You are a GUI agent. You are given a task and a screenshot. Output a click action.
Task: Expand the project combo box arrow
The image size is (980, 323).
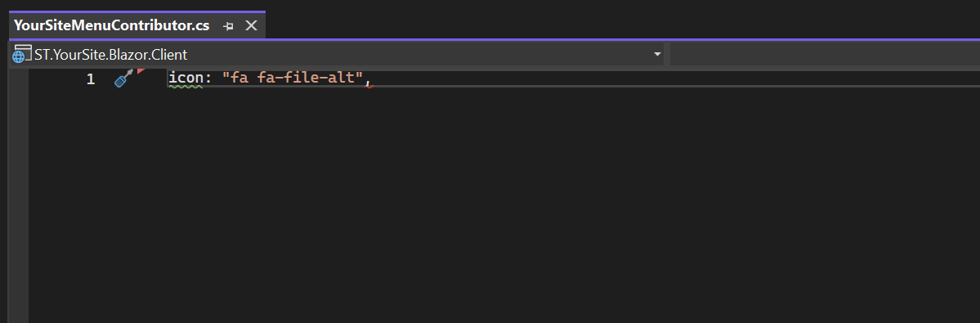[657, 54]
